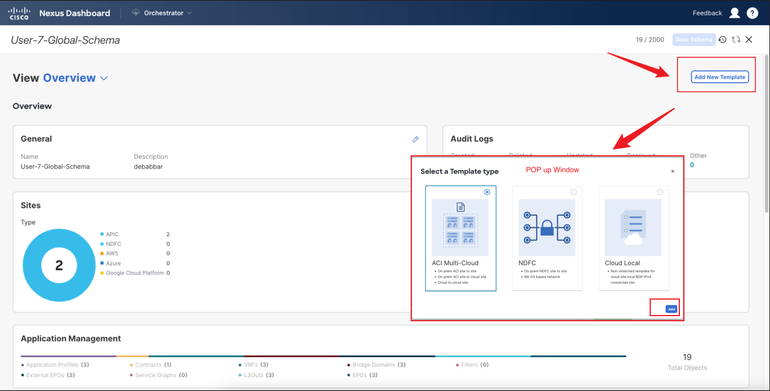Click the NDFC template lock illustration
770x391 pixels.
click(547, 227)
